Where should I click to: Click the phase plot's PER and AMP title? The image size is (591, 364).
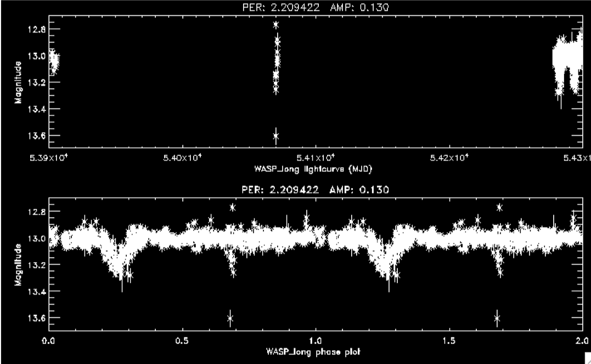[315, 190]
